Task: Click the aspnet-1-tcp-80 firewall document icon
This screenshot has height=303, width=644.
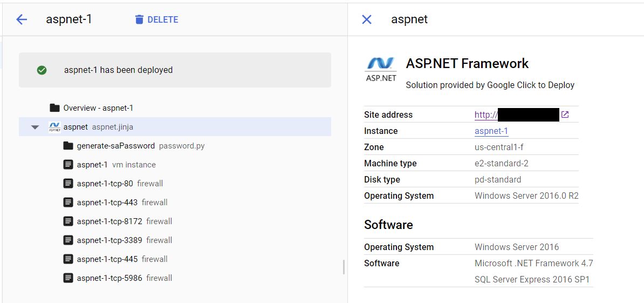Action: pos(68,184)
